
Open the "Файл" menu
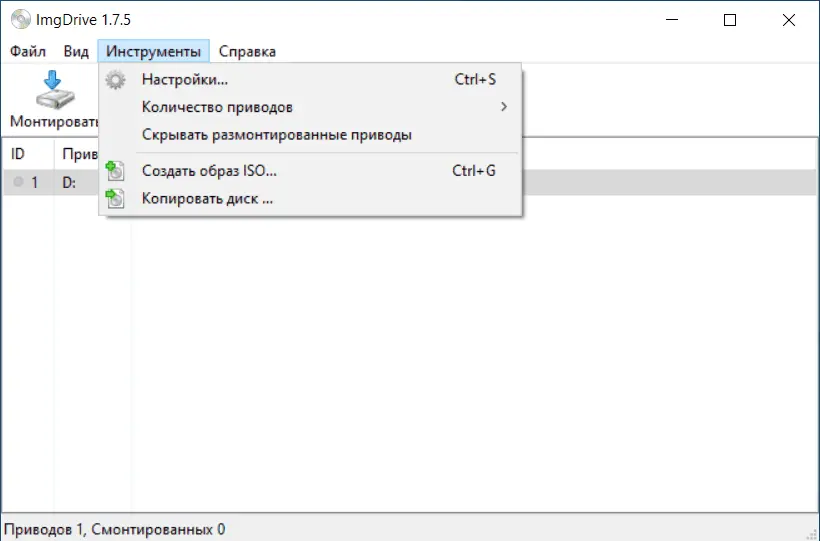[28, 51]
